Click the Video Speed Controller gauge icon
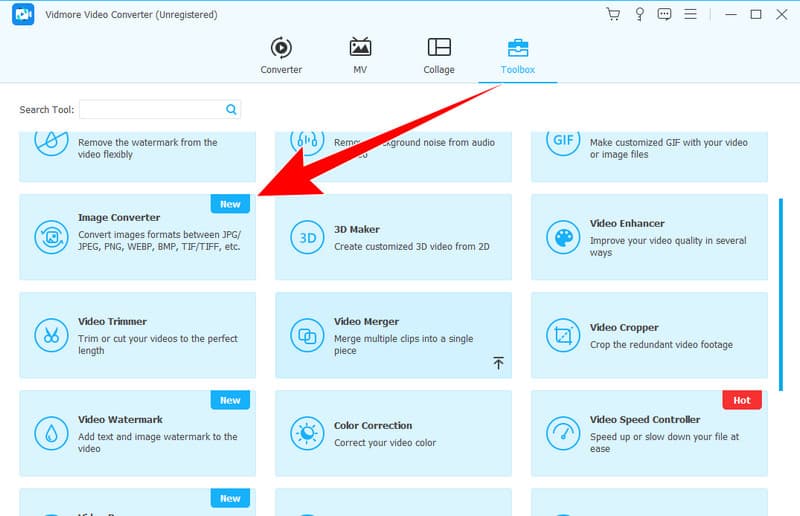 [563, 433]
